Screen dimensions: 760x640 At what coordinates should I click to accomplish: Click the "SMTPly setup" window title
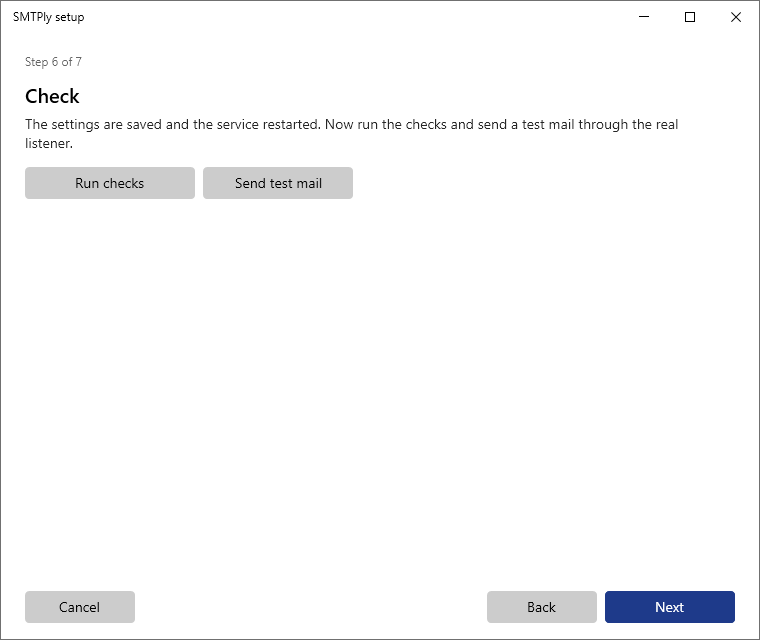[48, 17]
